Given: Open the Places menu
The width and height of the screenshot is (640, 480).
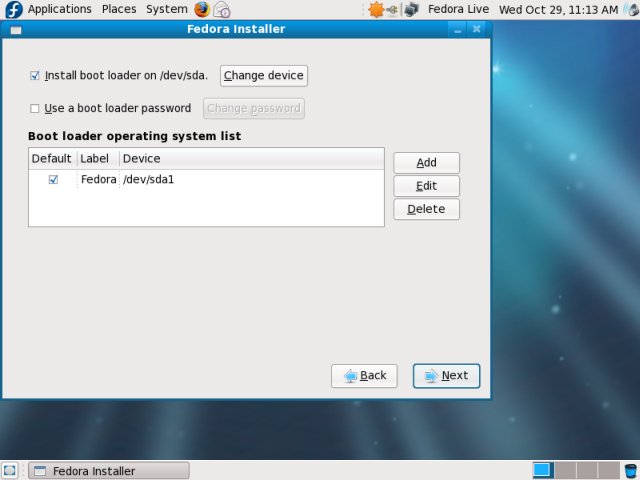Looking at the screenshot, I should pos(119,9).
